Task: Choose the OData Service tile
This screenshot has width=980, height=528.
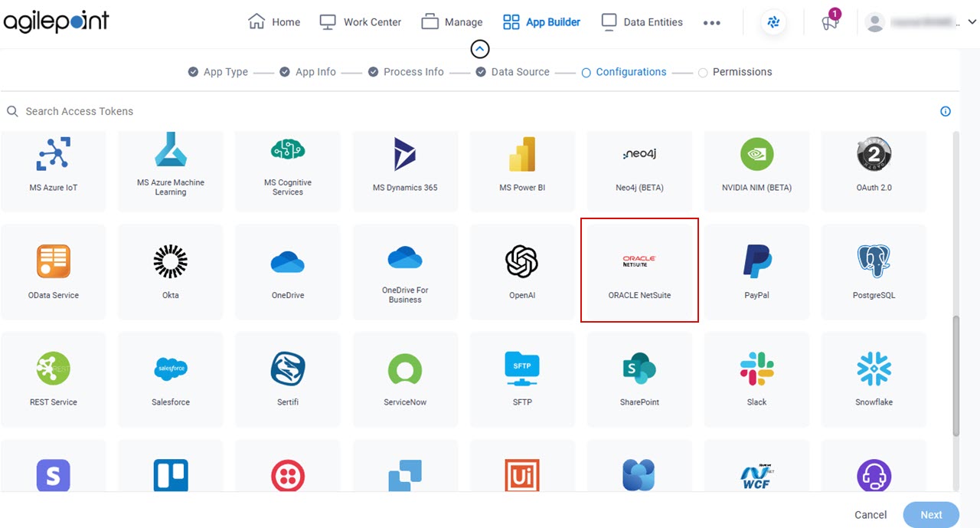Action: click(54, 271)
